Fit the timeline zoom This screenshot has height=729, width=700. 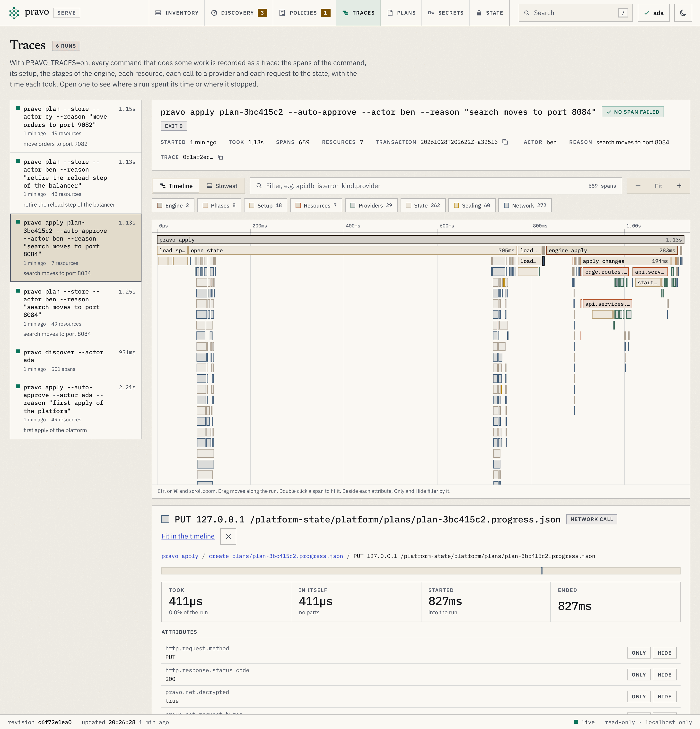658,186
